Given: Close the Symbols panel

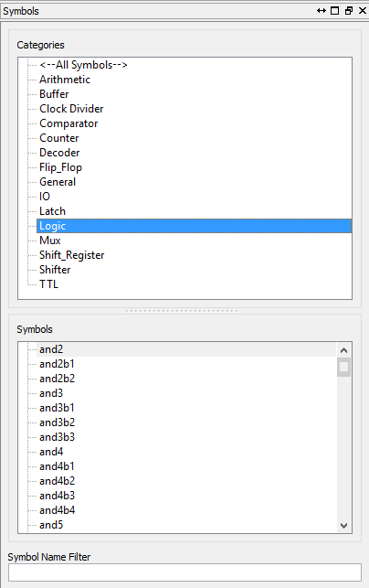Looking at the screenshot, I should pyautogui.click(x=363, y=11).
